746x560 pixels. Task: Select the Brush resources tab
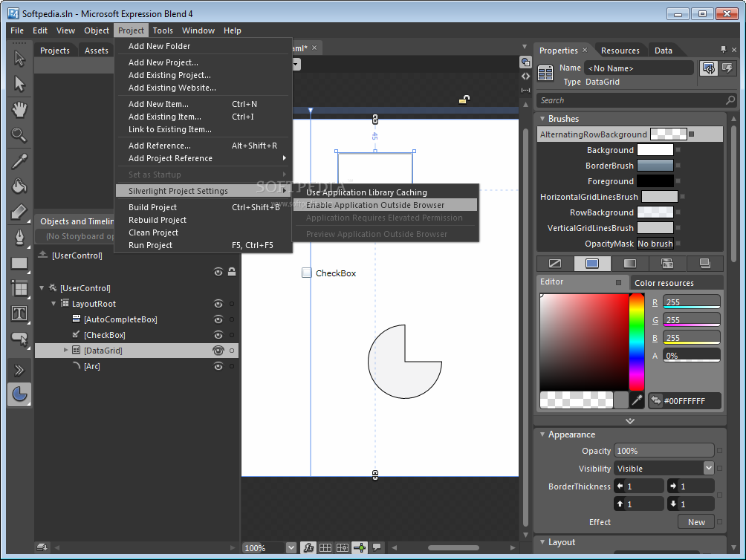point(705,264)
